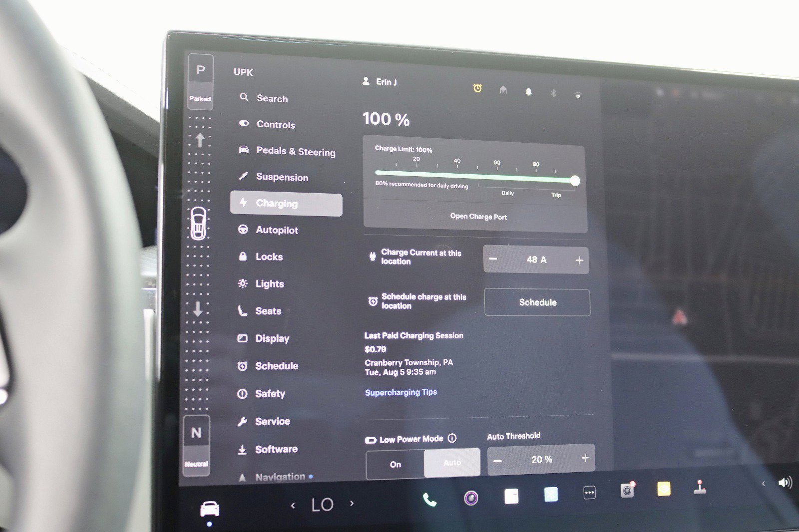
Task: Open the phone app from the taskbar
Action: pos(428,498)
